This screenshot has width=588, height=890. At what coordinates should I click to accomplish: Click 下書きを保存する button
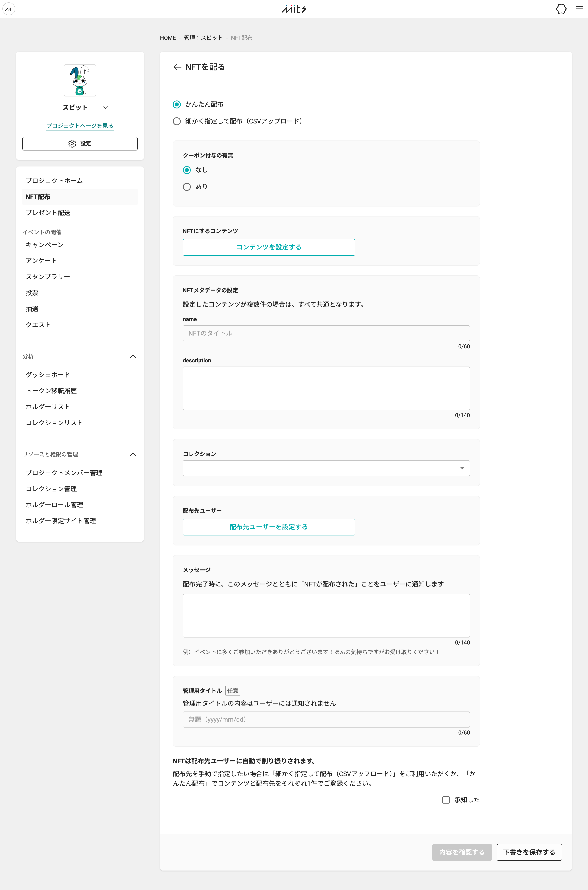(x=529, y=852)
